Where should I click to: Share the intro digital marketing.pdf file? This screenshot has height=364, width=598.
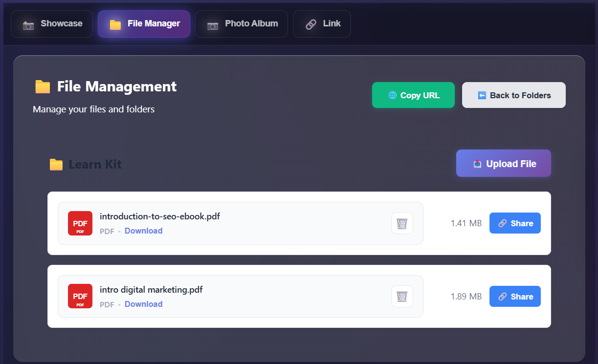pos(514,296)
